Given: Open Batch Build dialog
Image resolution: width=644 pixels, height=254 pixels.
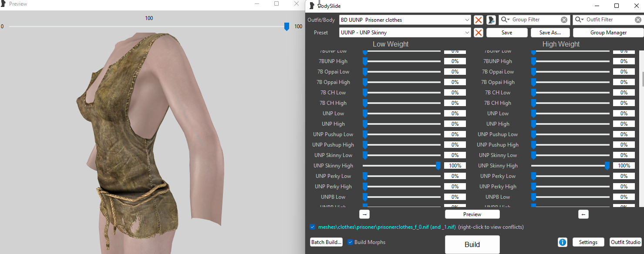Looking at the screenshot, I should click(x=326, y=242).
